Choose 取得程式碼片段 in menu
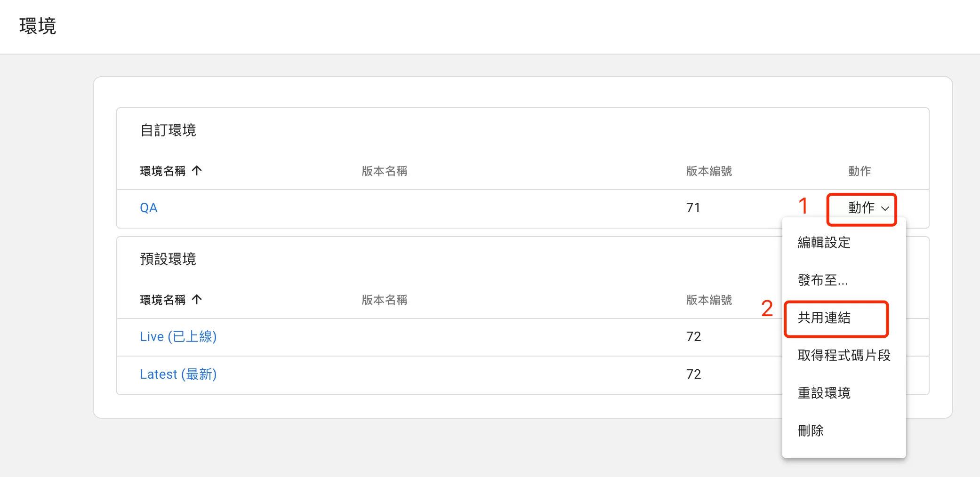 pyautogui.click(x=844, y=356)
